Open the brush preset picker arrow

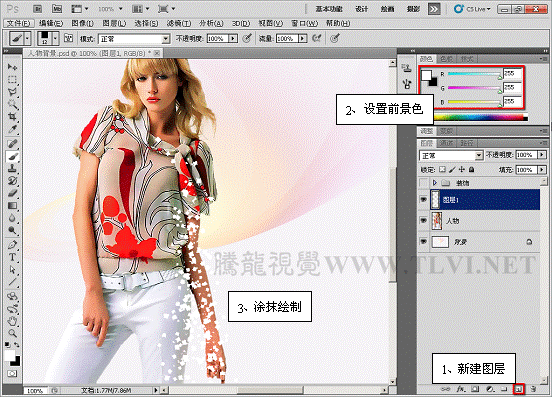[55, 38]
